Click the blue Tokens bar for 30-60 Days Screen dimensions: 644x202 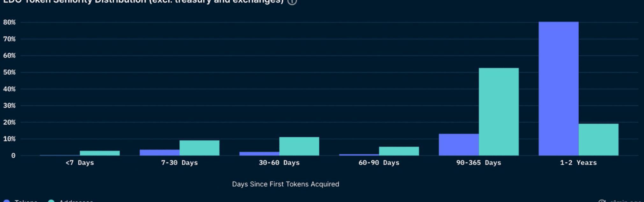(x=259, y=154)
